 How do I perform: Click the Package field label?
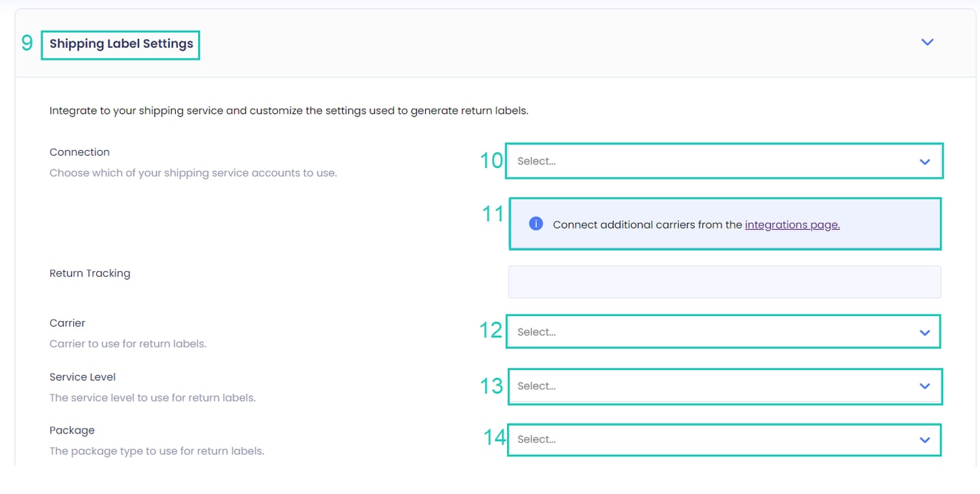coord(72,431)
